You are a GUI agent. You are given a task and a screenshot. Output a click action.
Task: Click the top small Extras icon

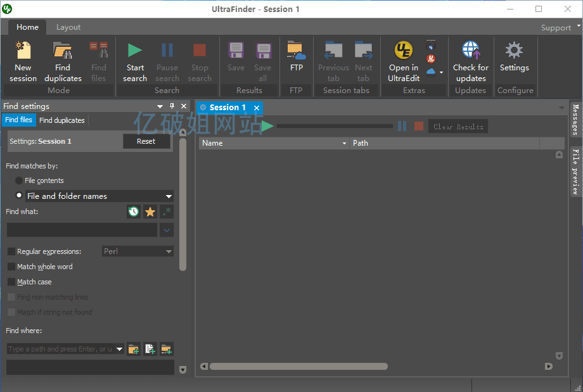(431, 46)
